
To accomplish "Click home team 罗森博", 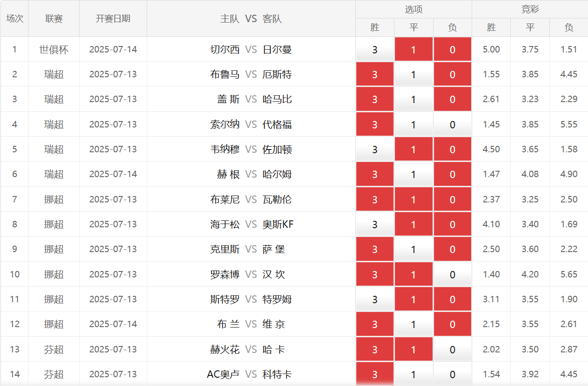I will pyautogui.click(x=225, y=274).
